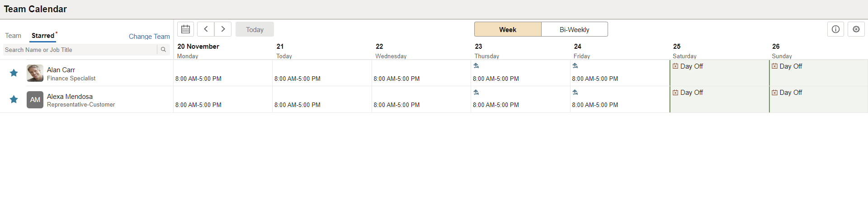Click Alan Carr's Thursday absence icon
Screen dimensions: 868x214
(476, 66)
